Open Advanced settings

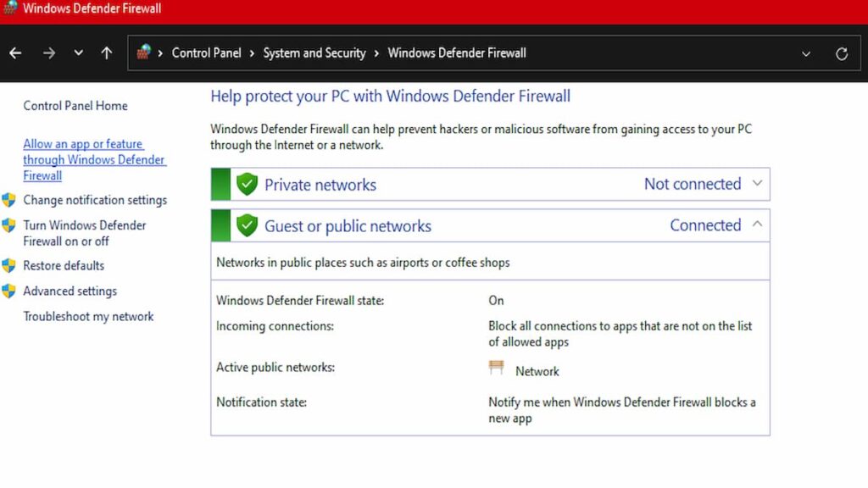tap(70, 291)
